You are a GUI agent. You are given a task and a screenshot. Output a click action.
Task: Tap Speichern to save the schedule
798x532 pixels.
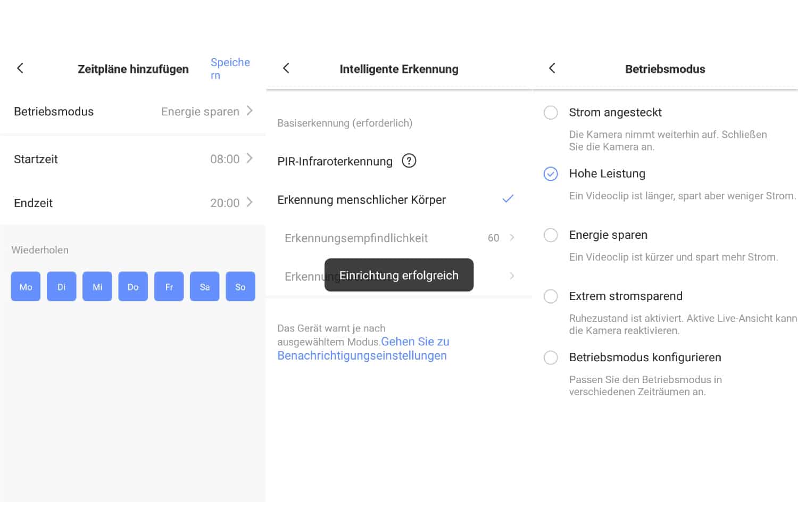point(230,68)
